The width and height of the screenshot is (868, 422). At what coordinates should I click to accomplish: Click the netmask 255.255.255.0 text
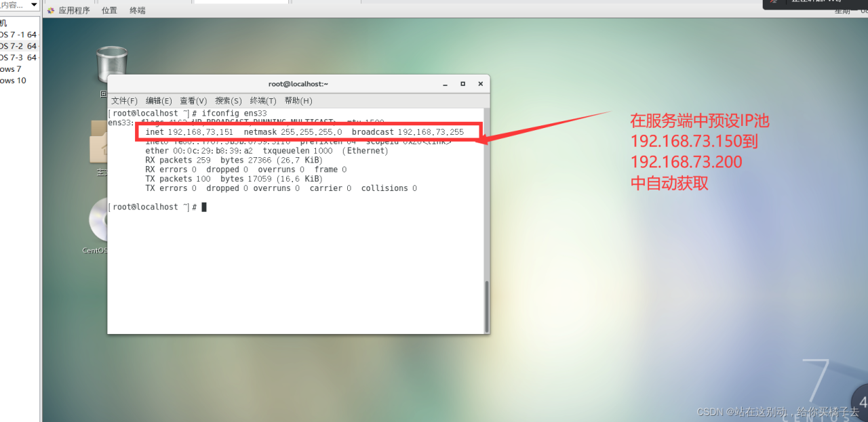click(x=293, y=132)
